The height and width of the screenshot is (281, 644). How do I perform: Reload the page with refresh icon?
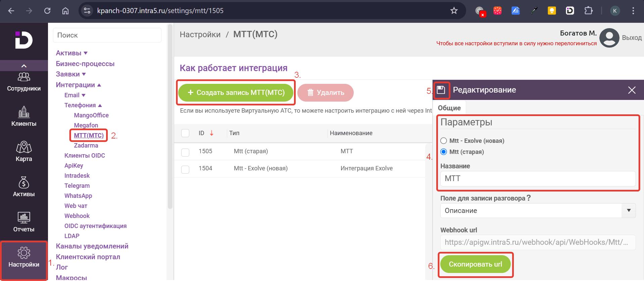click(47, 11)
